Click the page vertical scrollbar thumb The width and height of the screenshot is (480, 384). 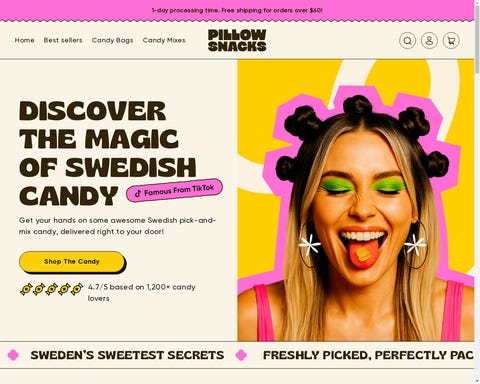477,37
